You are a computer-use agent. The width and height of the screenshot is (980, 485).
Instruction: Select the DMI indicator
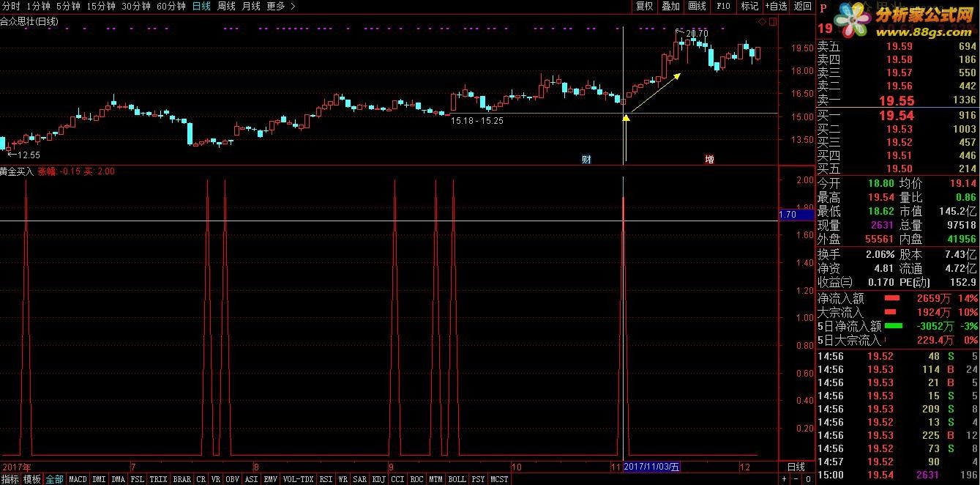pos(99,479)
